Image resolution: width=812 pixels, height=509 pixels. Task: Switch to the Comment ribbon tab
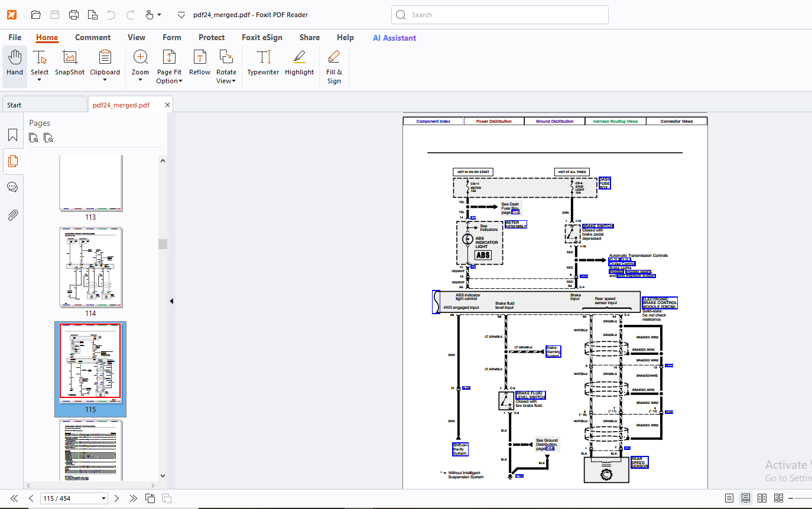coord(93,37)
